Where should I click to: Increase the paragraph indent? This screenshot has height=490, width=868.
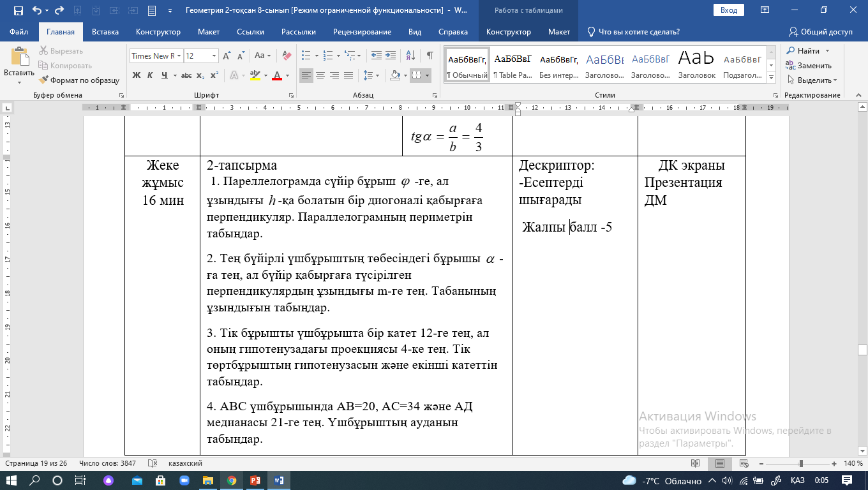coord(391,56)
